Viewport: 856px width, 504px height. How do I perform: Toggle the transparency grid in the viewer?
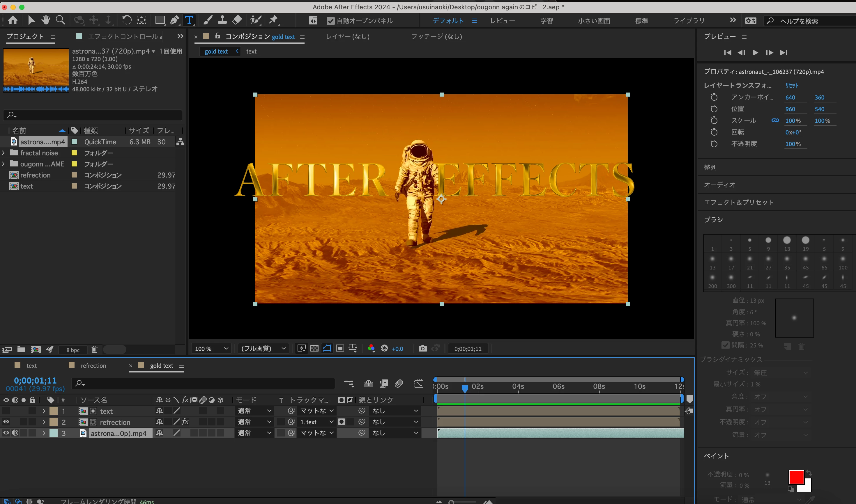[x=314, y=348]
